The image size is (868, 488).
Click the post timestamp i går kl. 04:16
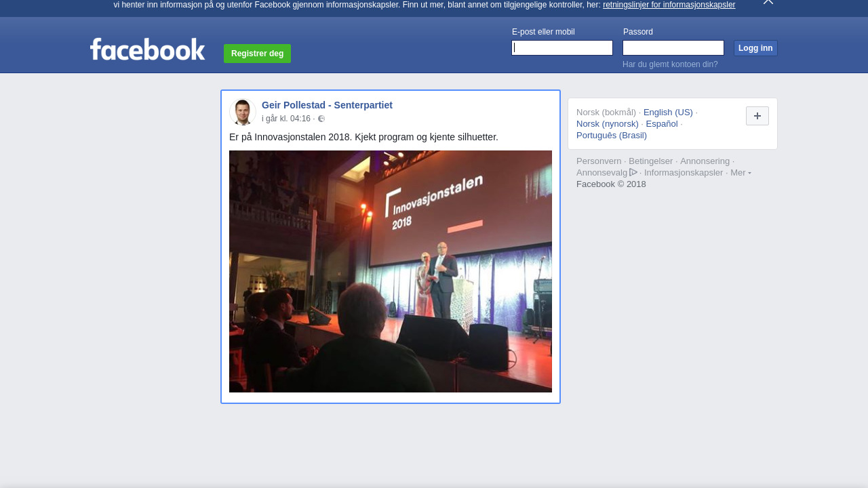pos(286,119)
